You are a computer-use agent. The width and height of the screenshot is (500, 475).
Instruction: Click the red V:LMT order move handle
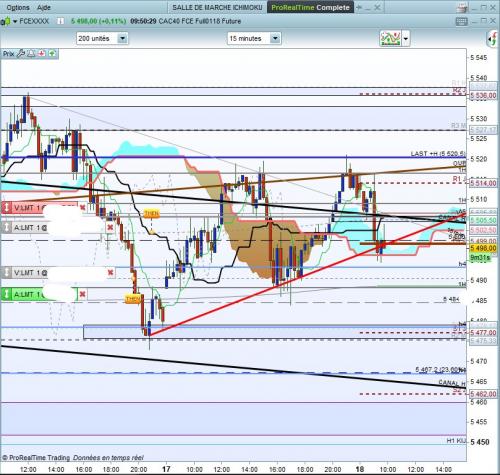6,208
